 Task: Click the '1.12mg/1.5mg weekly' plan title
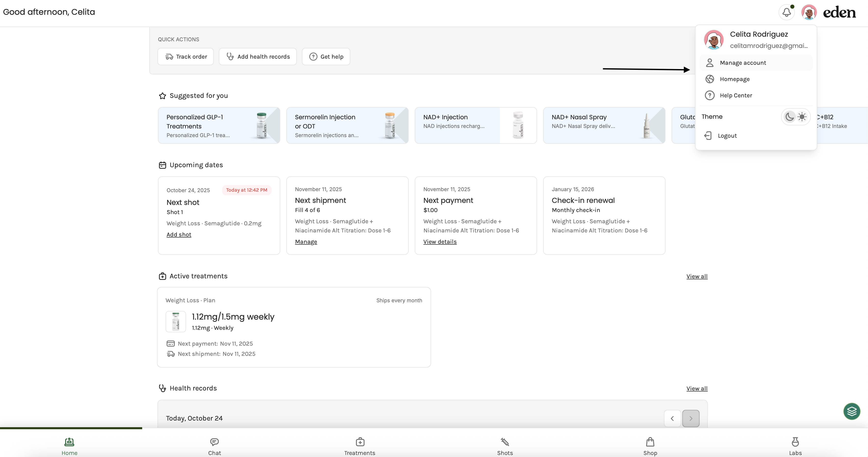[233, 317]
